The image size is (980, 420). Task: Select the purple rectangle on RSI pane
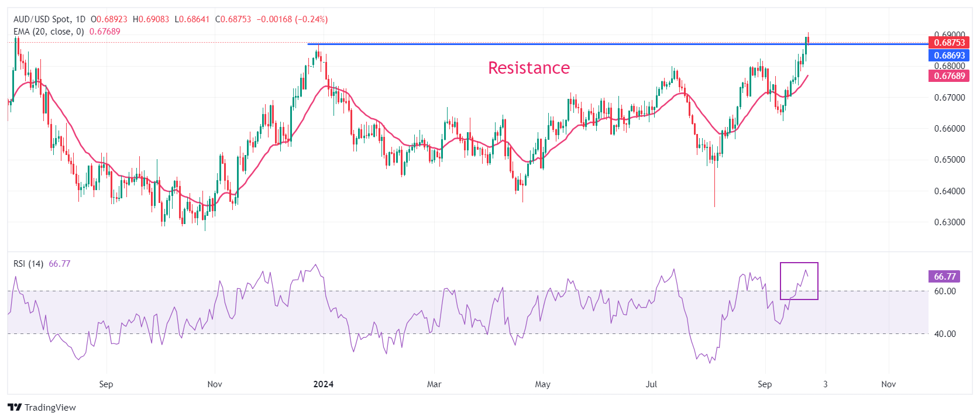coord(799,263)
